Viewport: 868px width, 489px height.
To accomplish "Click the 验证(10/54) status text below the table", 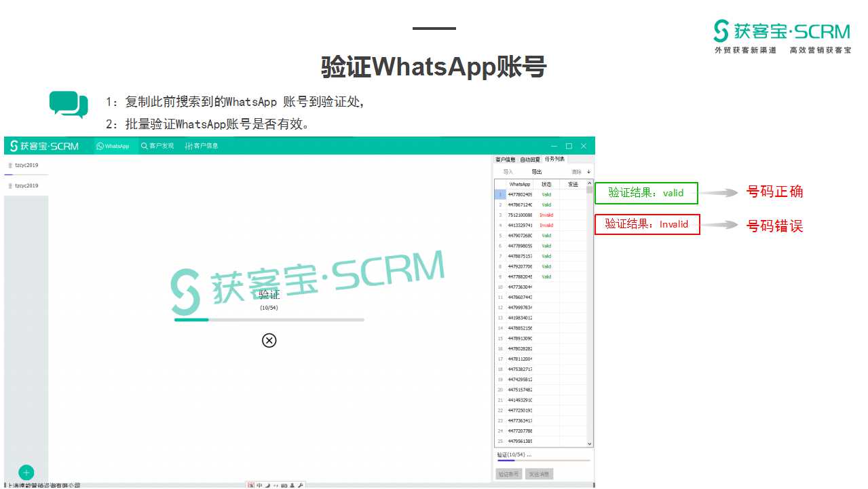I will coord(514,454).
